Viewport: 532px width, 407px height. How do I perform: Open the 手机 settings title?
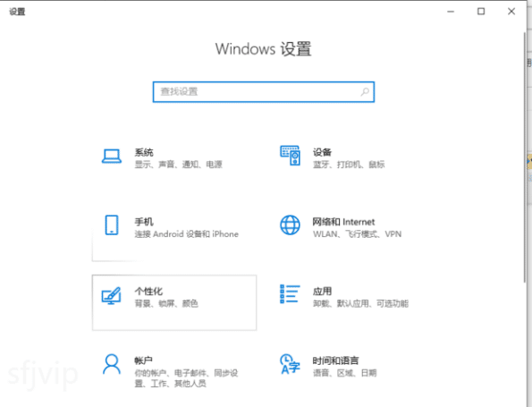144,222
